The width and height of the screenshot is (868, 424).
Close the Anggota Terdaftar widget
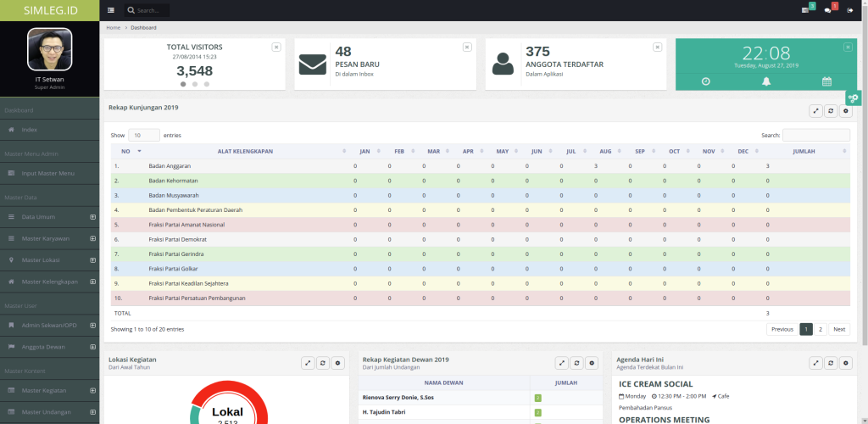[657, 47]
